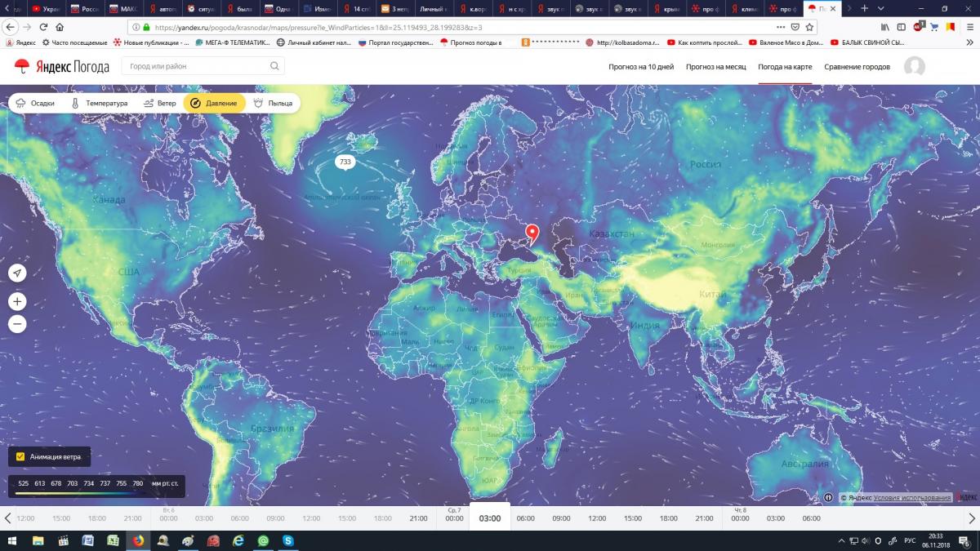Open Личный кабинет нал... bookmark

click(x=314, y=42)
